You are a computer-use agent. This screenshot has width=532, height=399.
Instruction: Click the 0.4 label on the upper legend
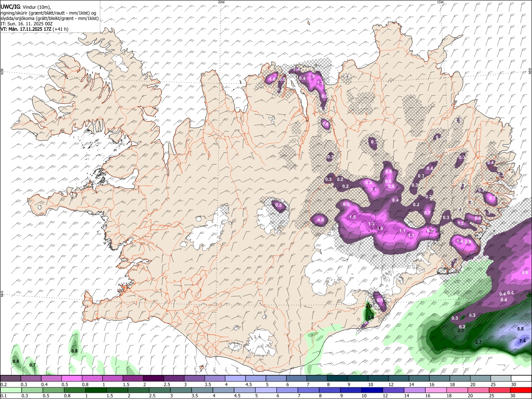[44, 384]
